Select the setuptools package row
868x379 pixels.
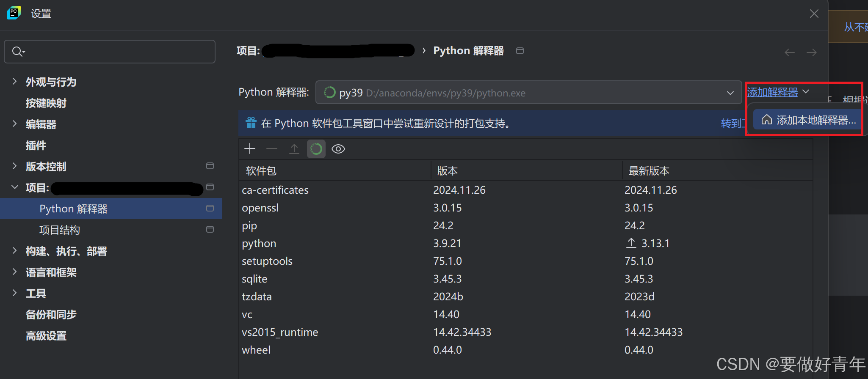(525, 261)
